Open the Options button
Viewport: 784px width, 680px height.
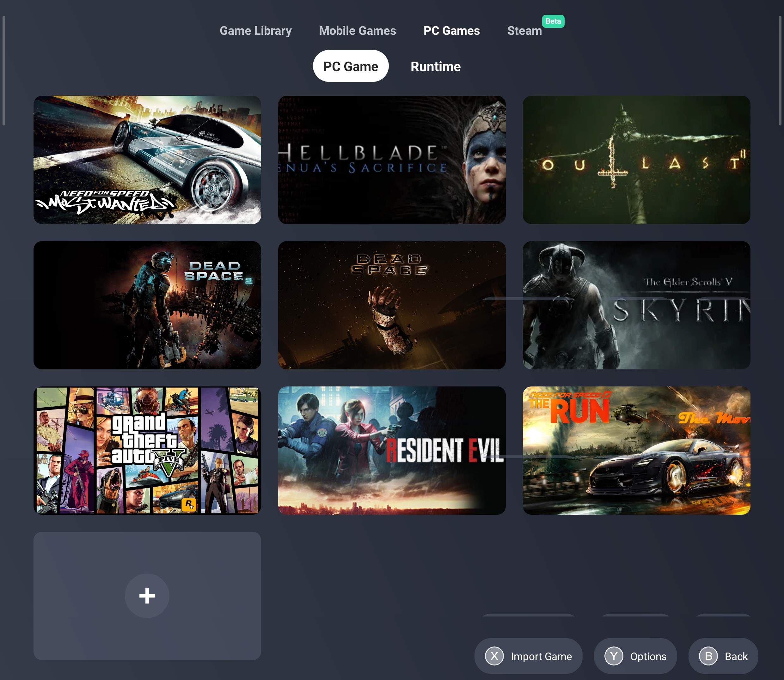(635, 656)
